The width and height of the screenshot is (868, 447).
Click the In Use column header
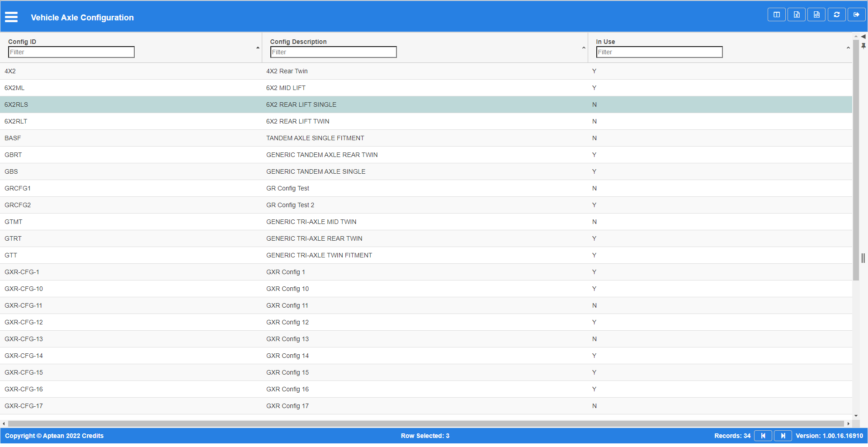coord(605,42)
